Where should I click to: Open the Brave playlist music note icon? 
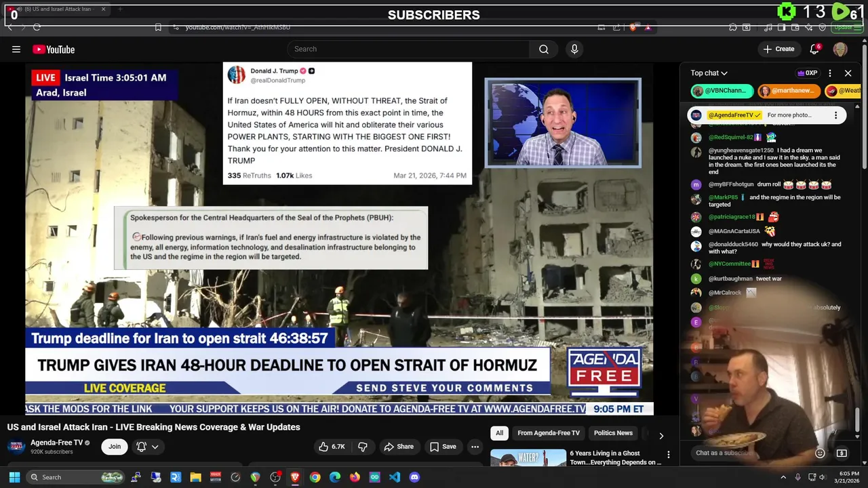click(x=768, y=27)
